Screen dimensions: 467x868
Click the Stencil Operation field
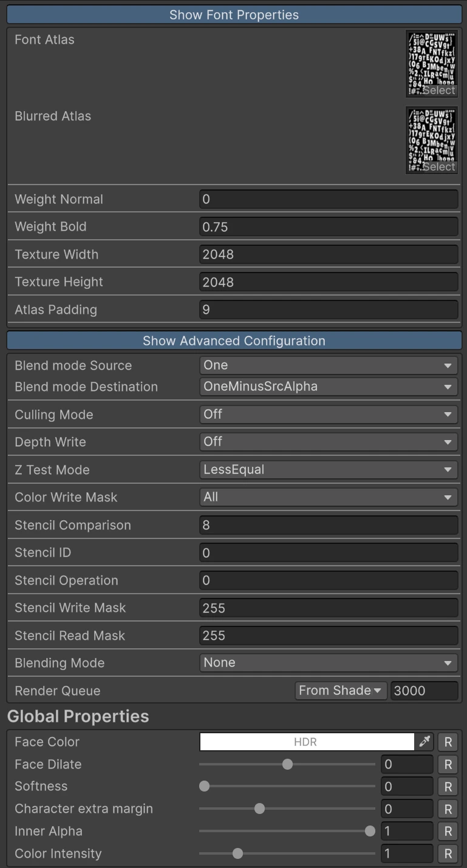tap(329, 580)
